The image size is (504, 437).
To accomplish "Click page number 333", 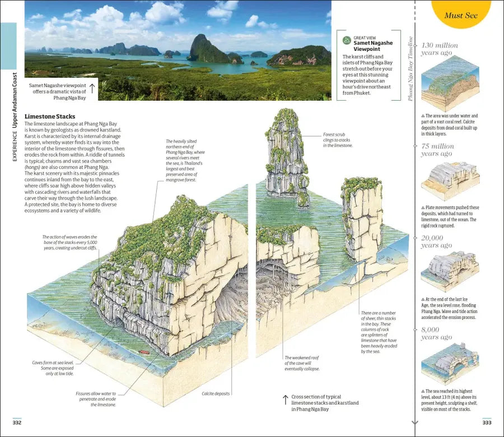I will coord(487,422).
